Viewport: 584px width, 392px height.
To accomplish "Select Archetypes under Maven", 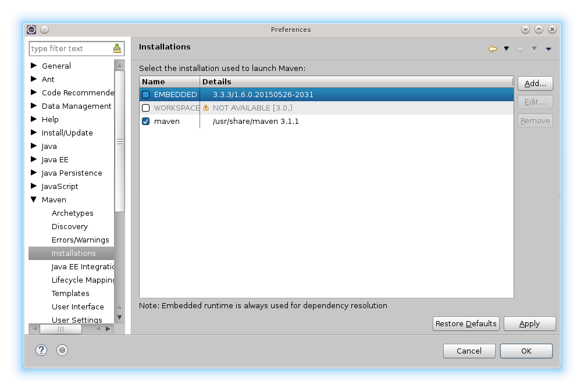I will pos(72,213).
